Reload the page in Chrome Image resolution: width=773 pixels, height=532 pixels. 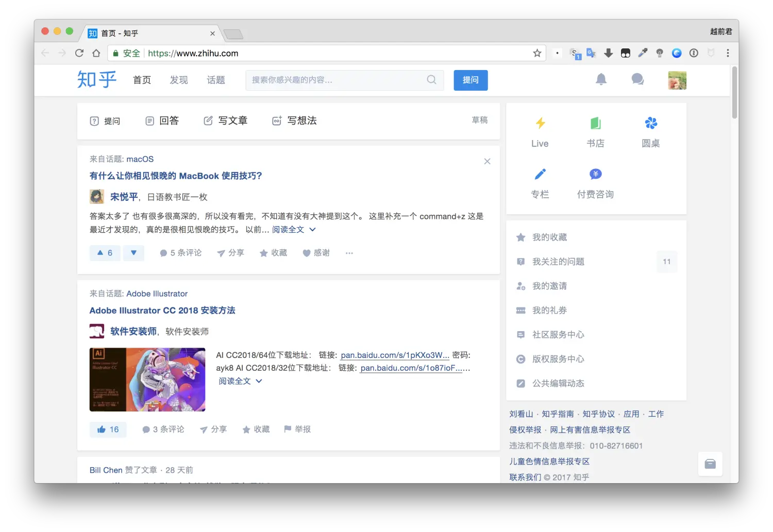[79, 53]
